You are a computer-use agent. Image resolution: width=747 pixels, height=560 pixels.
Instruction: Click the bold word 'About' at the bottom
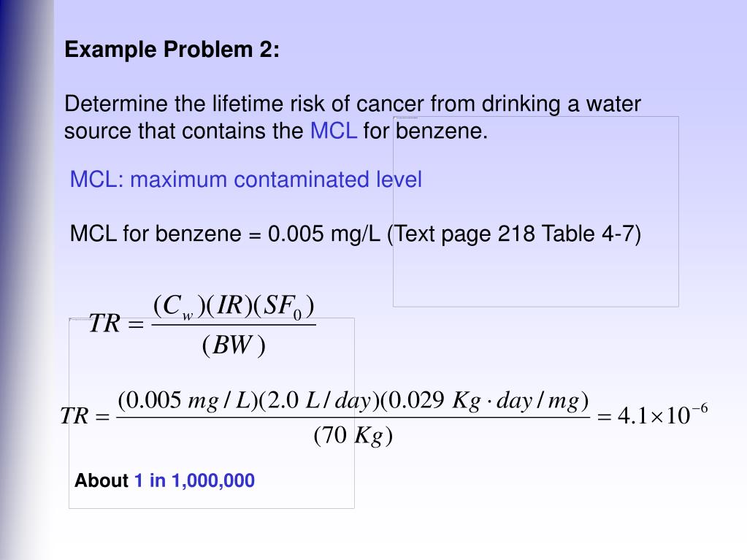pyautogui.click(x=101, y=480)
